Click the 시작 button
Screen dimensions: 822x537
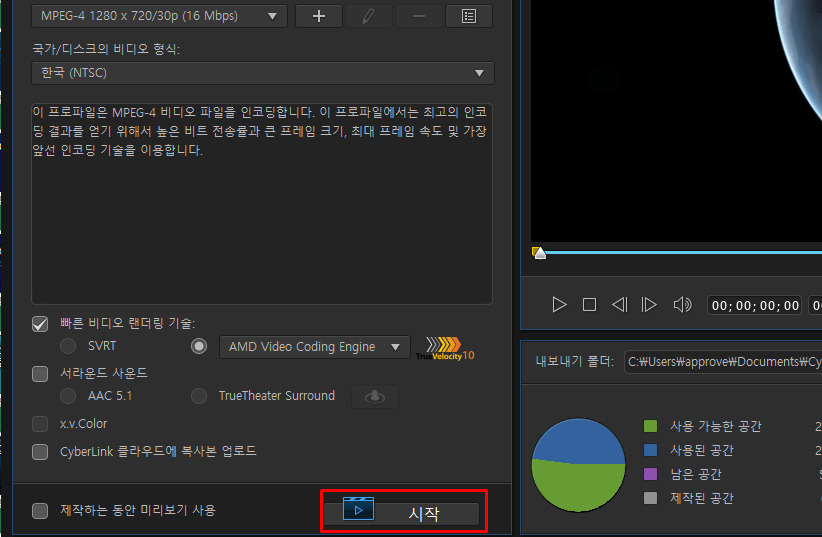coord(402,513)
